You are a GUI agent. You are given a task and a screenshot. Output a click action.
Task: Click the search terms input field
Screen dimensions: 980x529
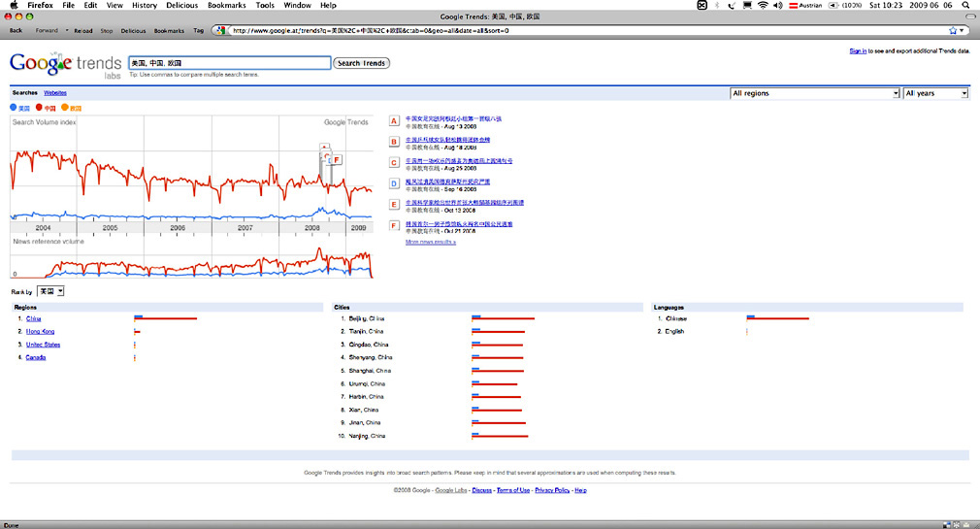pyautogui.click(x=229, y=63)
